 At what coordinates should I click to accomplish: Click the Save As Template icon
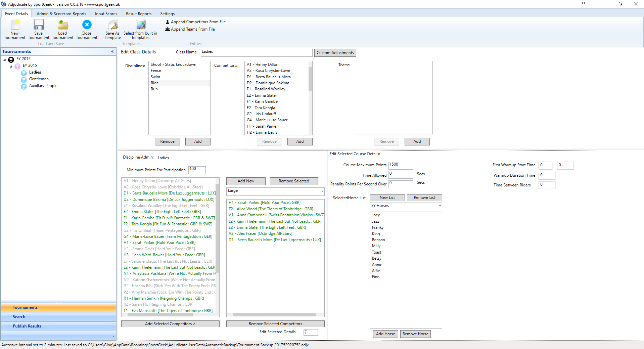click(113, 25)
